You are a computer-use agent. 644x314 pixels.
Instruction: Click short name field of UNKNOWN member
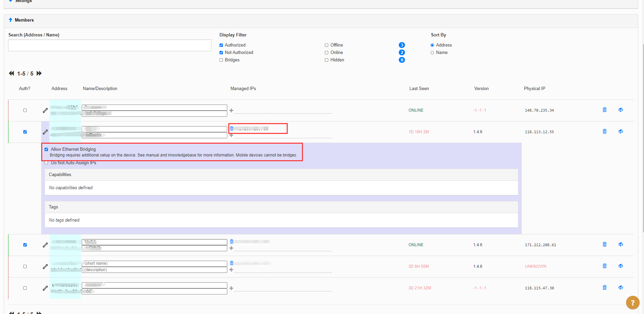pyautogui.click(x=154, y=263)
